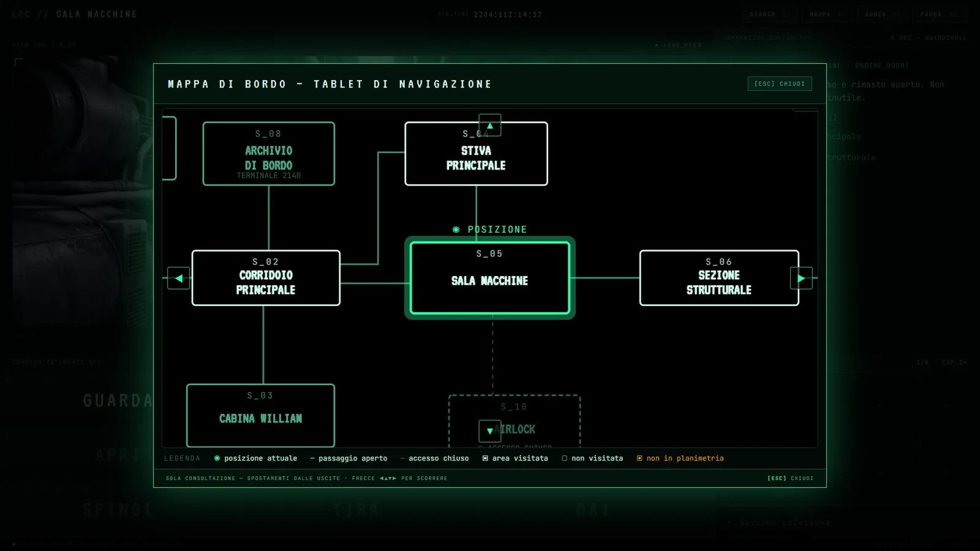Viewport: 980px width, 551px height.
Task: Select the S_08 Archivio di Bordo room
Action: (x=269, y=154)
